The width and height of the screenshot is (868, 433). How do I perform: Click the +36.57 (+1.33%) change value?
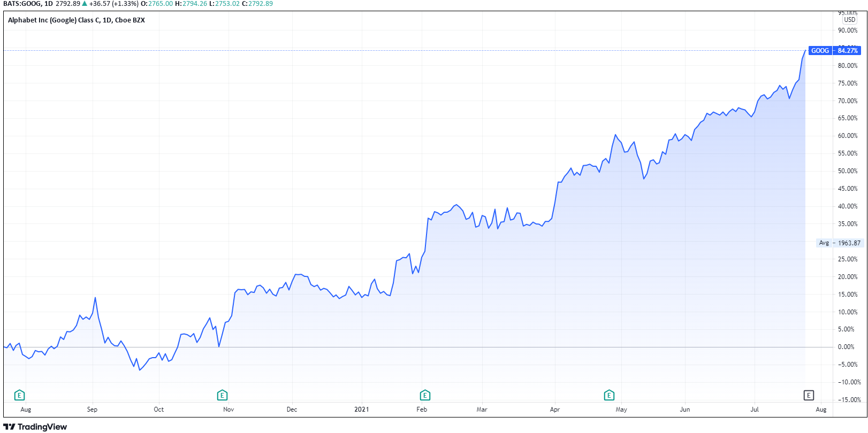[113, 4]
